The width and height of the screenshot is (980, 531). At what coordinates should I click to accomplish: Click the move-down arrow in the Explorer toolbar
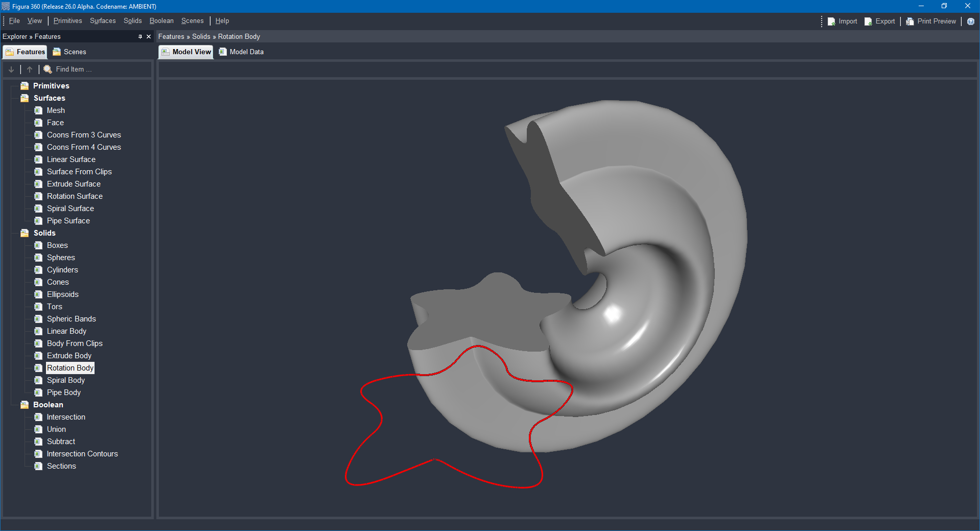[x=11, y=70]
